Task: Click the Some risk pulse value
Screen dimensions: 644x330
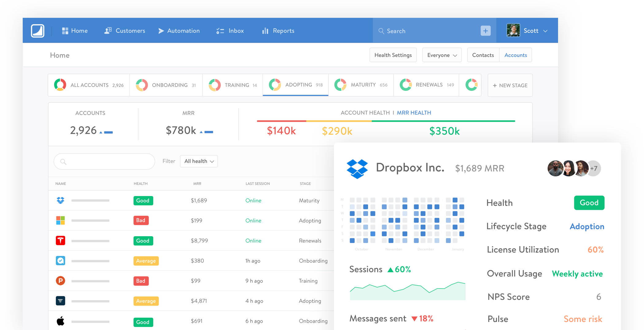Action: (x=583, y=319)
